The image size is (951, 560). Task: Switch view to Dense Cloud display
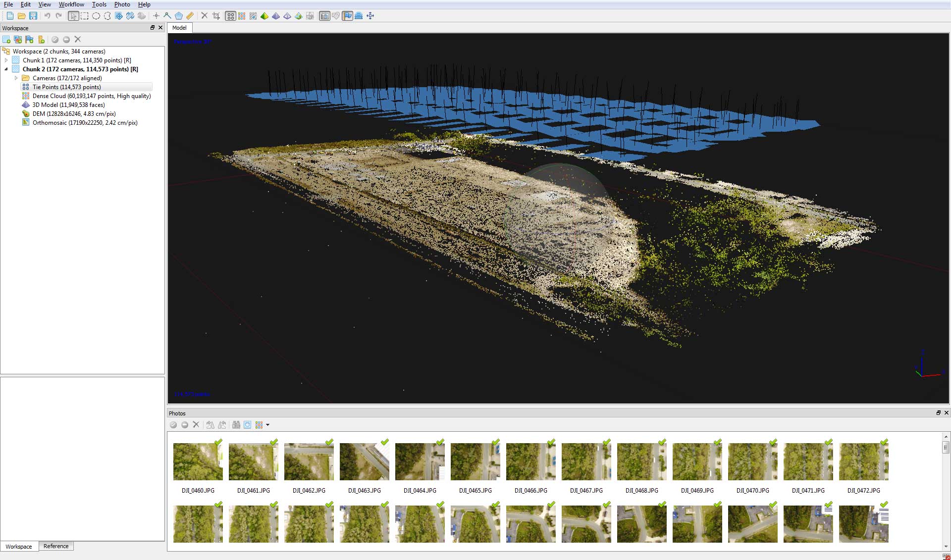click(x=242, y=16)
